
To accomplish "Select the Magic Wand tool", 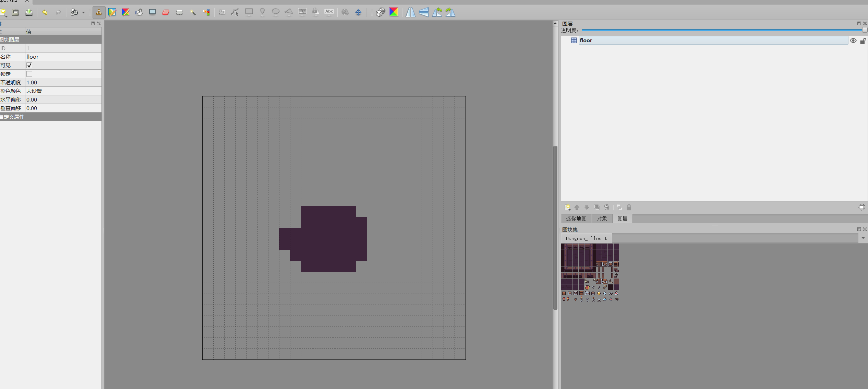I will 193,12.
